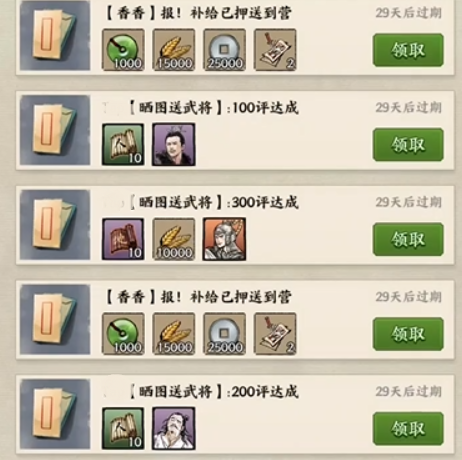This screenshot has width=462, height=460.
Task: View the purple general portrait in 100评 mail
Action: [x=174, y=144]
